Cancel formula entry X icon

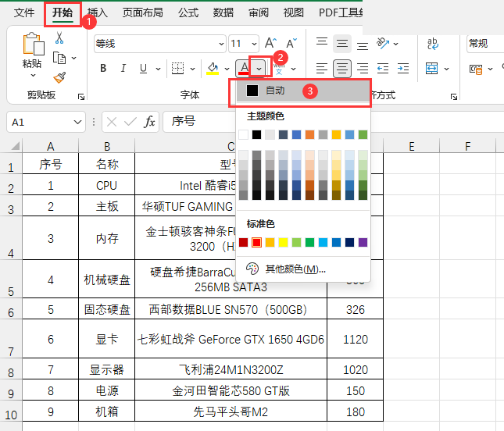coord(112,122)
